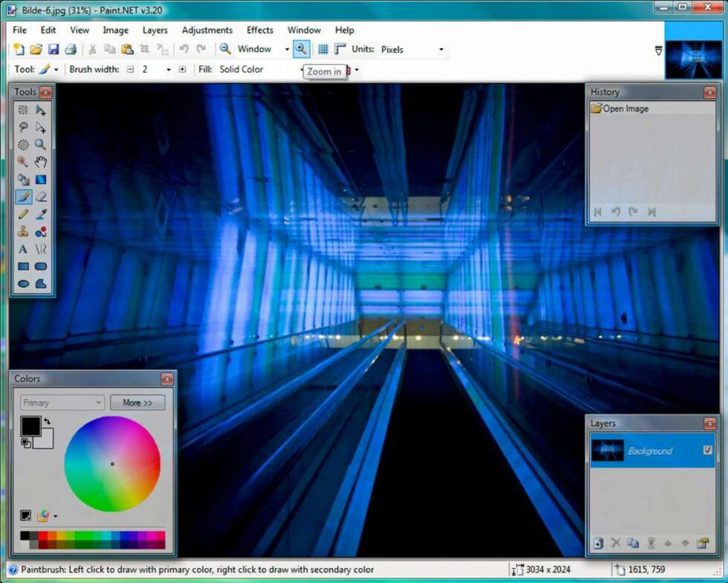Select the Paintbrush tool in Tools panel
The image size is (728, 583).
click(23, 197)
